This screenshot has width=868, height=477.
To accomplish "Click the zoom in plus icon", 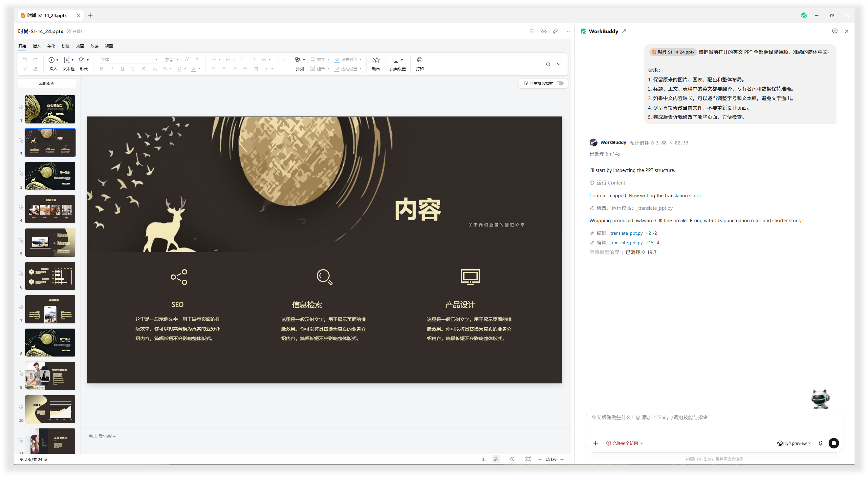I will pos(562,459).
